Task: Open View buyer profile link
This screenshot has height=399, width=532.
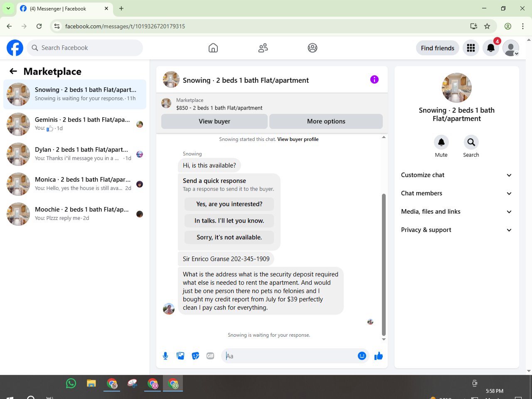Action: pyautogui.click(x=298, y=139)
